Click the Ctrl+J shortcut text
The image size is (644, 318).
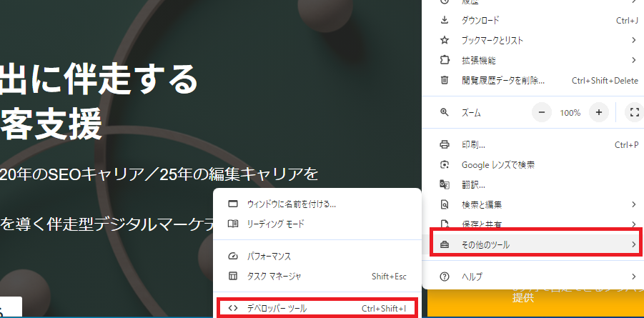tap(627, 20)
